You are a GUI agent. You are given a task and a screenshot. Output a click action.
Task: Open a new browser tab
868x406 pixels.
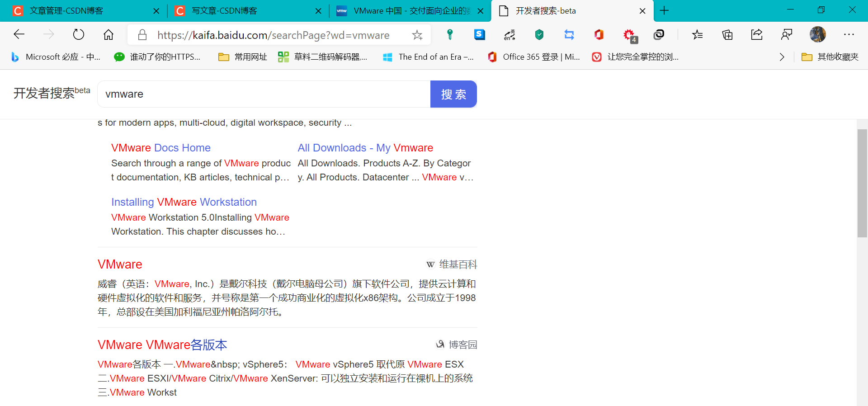coord(664,10)
